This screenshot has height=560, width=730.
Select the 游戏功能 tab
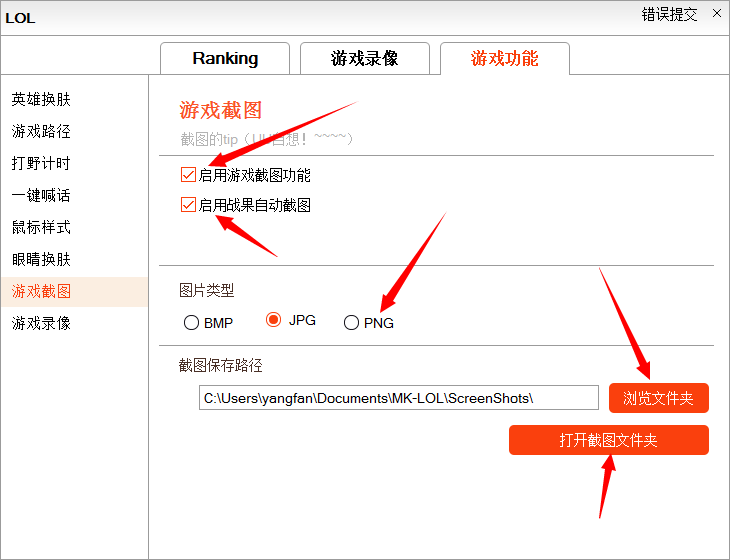pos(504,58)
